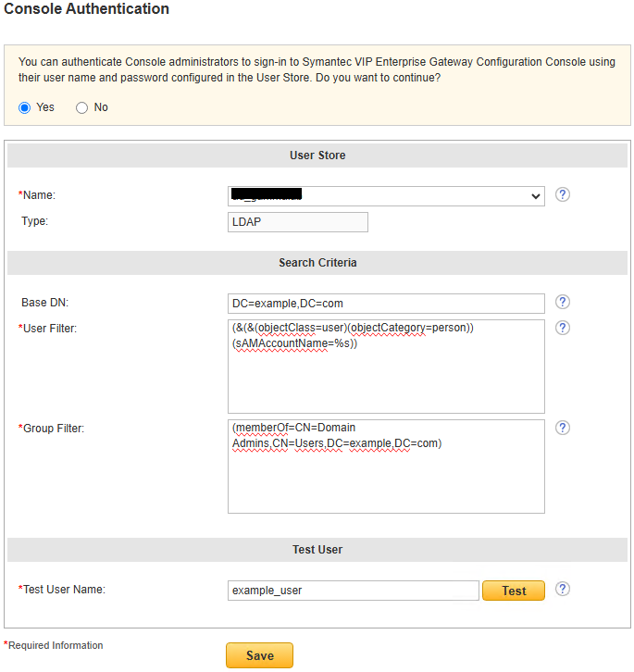Image resolution: width=634 pixels, height=672 pixels.
Task: Click the Console Authentication page title
Action: click(87, 9)
